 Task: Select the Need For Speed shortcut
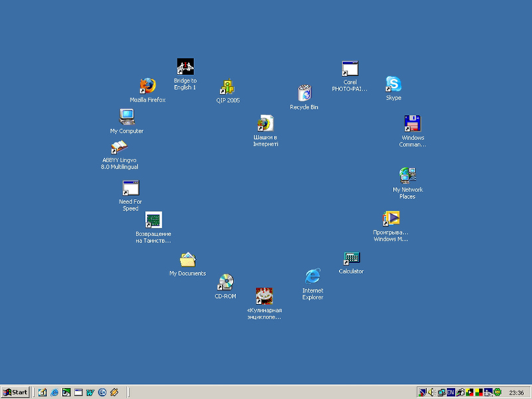[130, 196]
